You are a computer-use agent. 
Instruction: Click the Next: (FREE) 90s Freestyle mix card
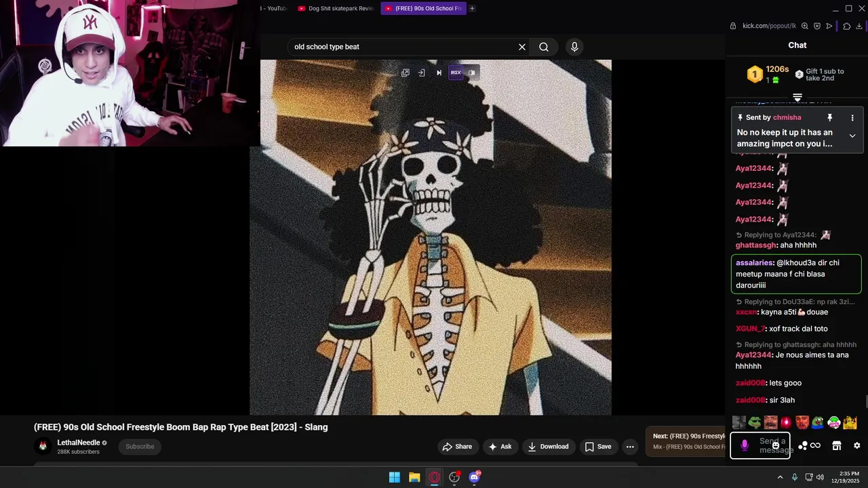coord(686,441)
